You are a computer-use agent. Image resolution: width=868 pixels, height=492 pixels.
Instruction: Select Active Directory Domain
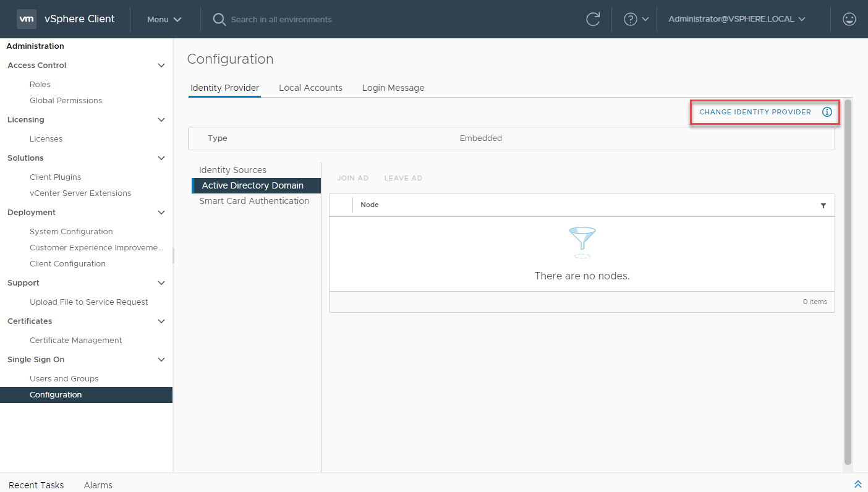tap(256, 185)
